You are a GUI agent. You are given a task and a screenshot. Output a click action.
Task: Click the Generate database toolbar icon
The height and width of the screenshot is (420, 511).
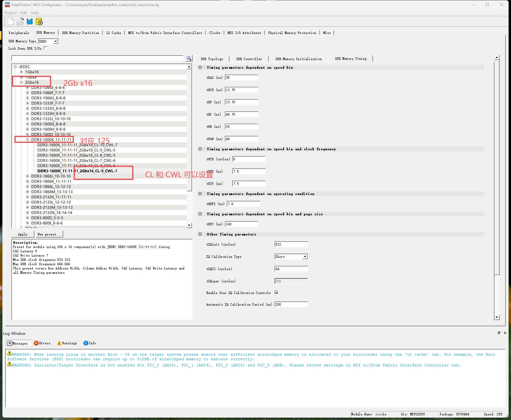pyautogui.click(x=39, y=21)
